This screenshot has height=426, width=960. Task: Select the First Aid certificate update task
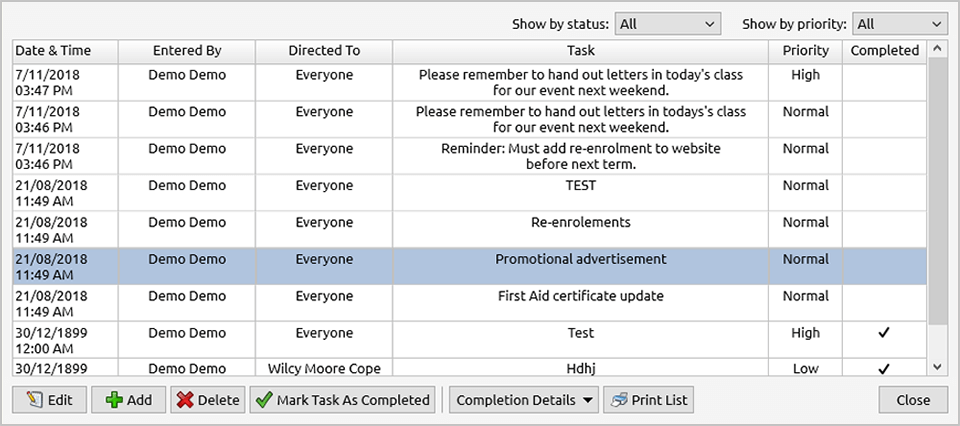pos(580,296)
